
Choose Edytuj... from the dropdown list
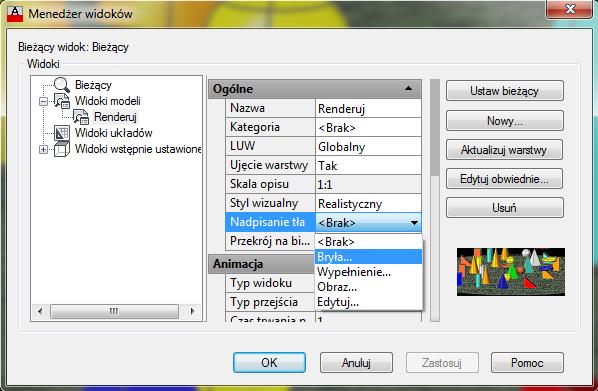(x=368, y=302)
